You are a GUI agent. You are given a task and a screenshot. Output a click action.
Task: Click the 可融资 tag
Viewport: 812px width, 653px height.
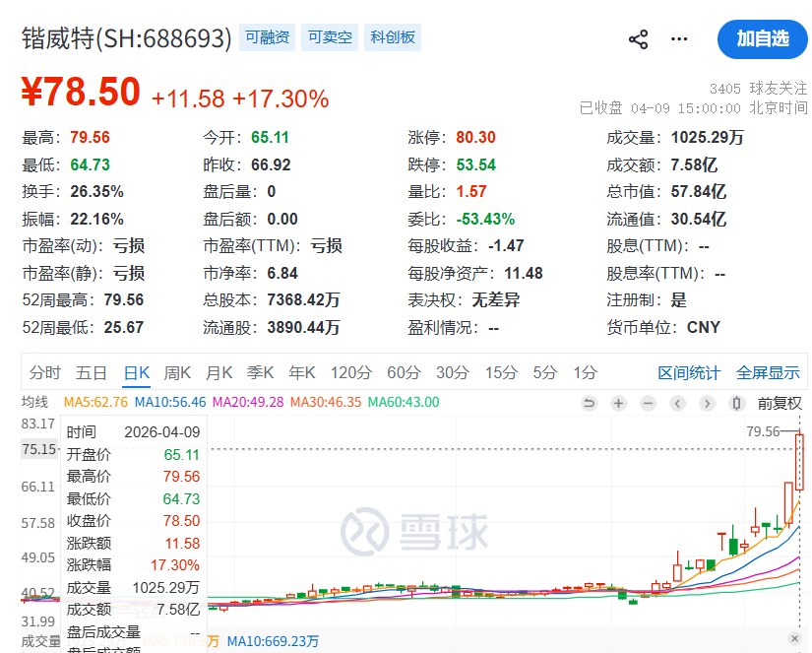(267, 37)
